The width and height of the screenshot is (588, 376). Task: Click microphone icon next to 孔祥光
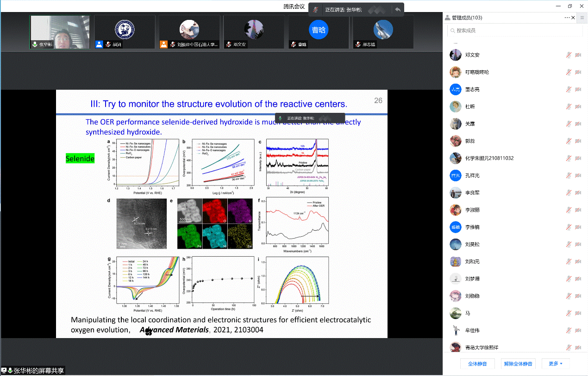click(569, 176)
